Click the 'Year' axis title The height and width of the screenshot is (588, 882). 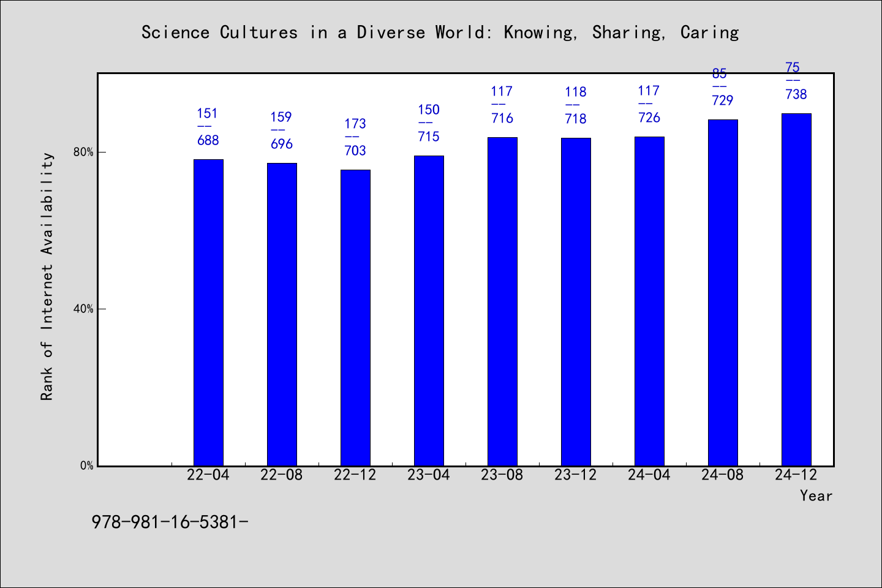(816, 496)
